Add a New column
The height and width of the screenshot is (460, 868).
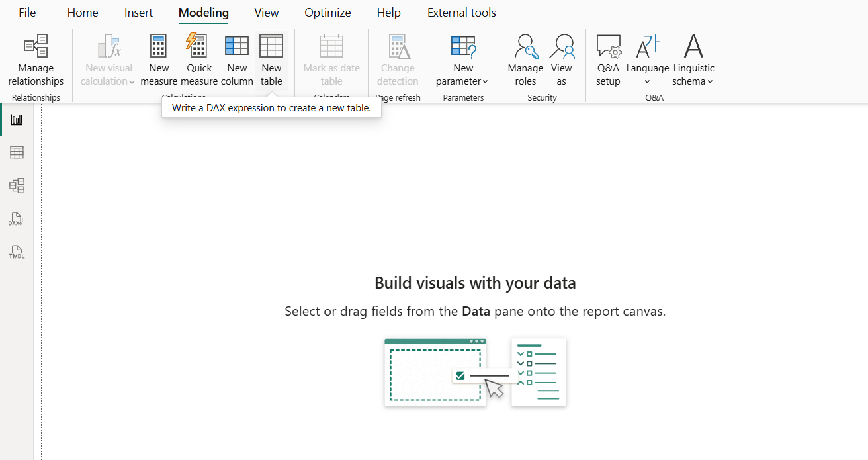click(x=237, y=61)
